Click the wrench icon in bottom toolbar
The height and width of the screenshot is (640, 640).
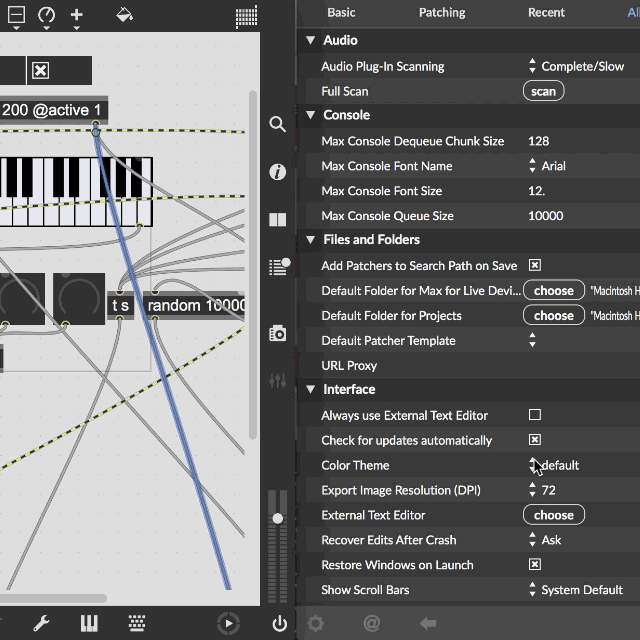point(42,623)
